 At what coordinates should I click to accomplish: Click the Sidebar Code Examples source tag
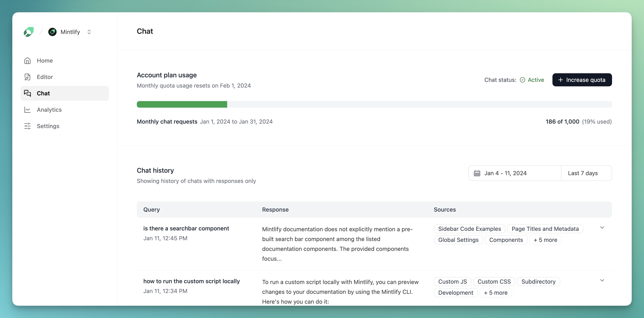469,229
